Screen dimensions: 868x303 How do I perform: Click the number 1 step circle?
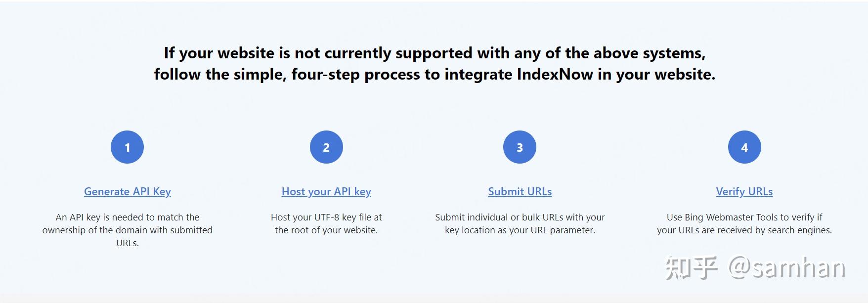pos(127,147)
